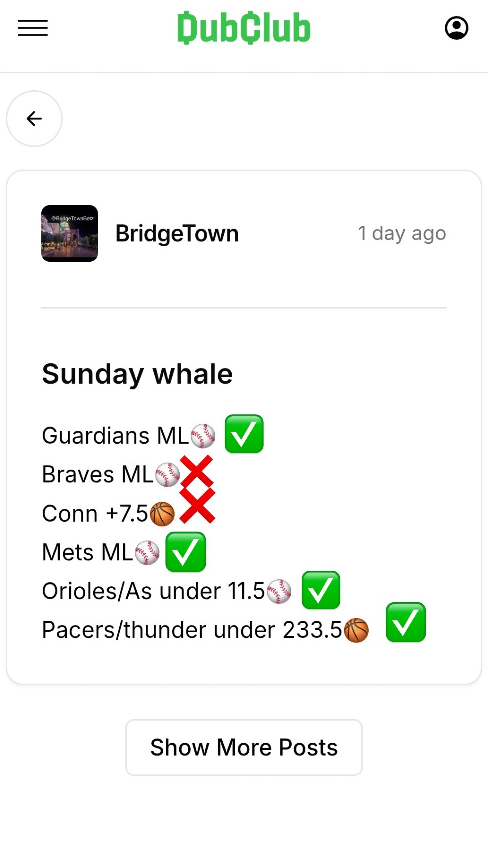
Task: Click the baseball emoji after Mets ML
Action: [x=147, y=553]
